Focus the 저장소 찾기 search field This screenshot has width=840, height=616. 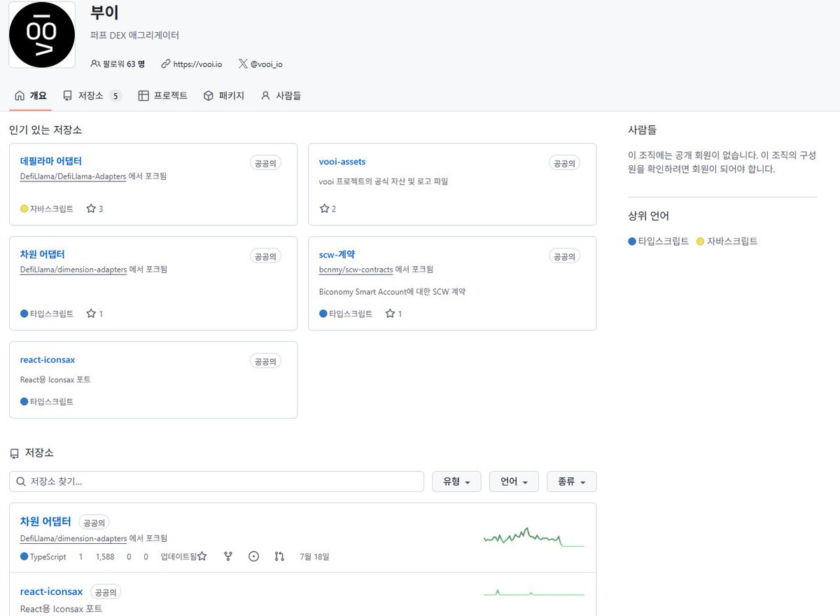[x=216, y=482]
